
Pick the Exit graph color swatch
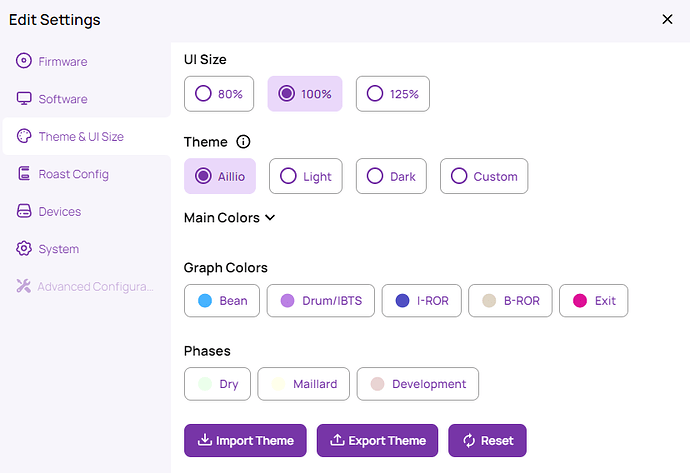(594, 301)
